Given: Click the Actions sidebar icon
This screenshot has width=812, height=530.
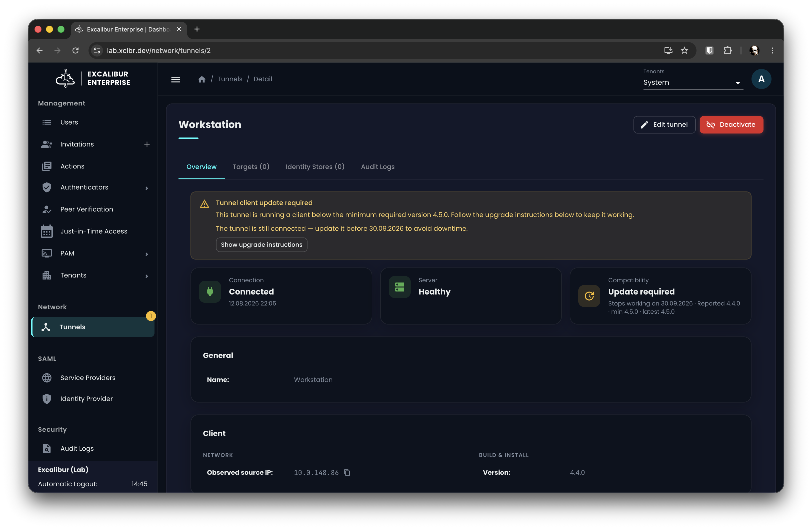Looking at the screenshot, I should click(47, 166).
